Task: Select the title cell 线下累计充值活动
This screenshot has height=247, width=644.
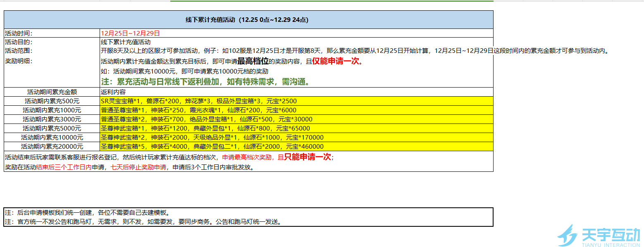Action: tap(248, 19)
